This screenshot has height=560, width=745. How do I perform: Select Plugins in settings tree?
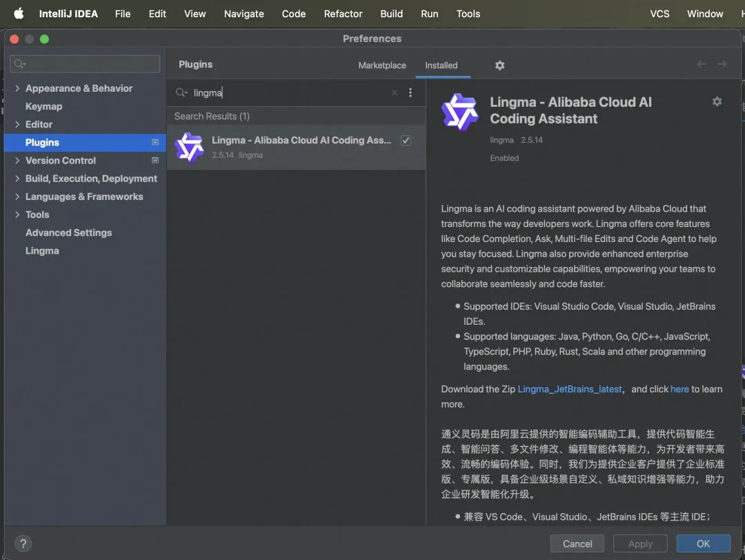(85, 143)
